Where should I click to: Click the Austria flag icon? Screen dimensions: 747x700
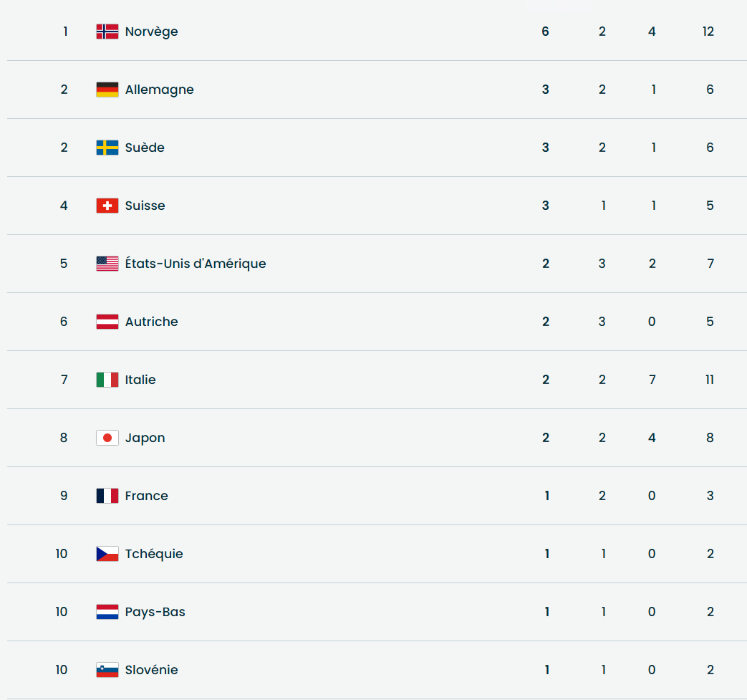click(107, 322)
